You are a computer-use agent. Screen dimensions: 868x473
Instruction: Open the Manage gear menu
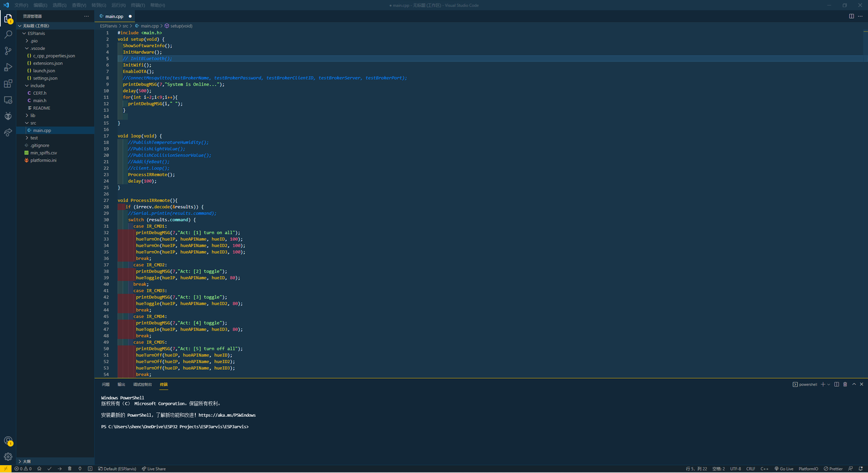point(8,457)
